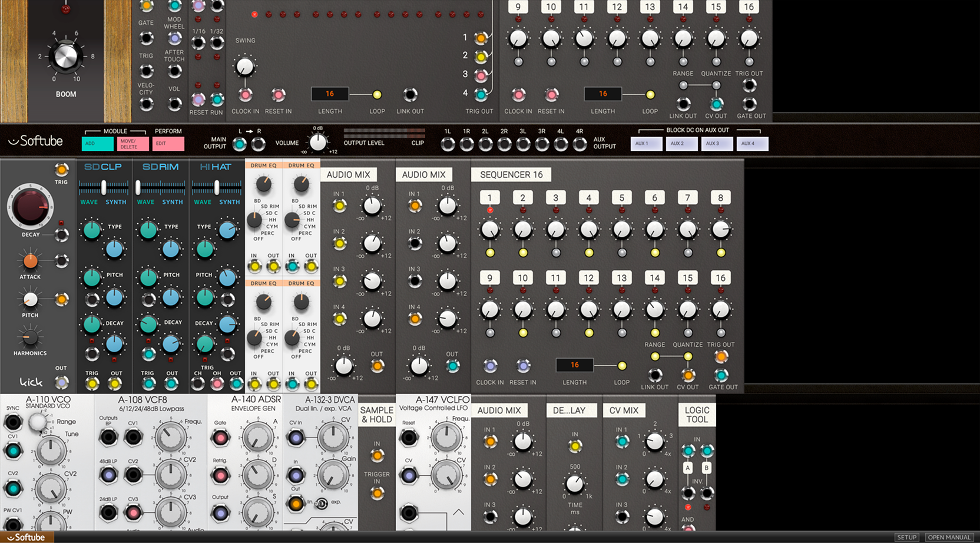Click HI HAT WAVE/SYNTH slider
The image size is (980, 543).
coord(217,187)
